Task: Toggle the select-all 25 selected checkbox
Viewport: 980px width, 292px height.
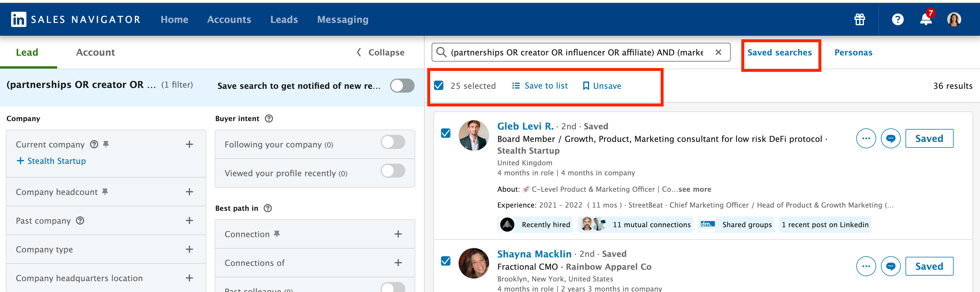Action: (439, 86)
